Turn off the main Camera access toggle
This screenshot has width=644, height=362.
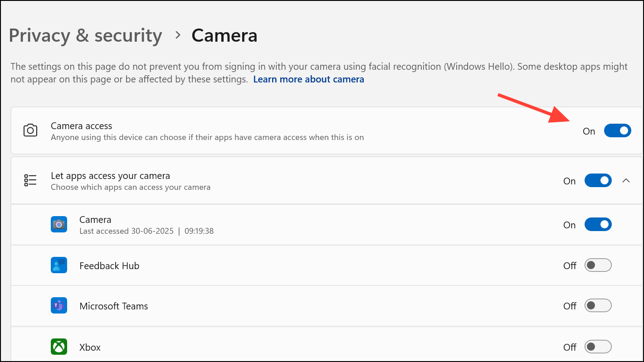tap(617, 131)
